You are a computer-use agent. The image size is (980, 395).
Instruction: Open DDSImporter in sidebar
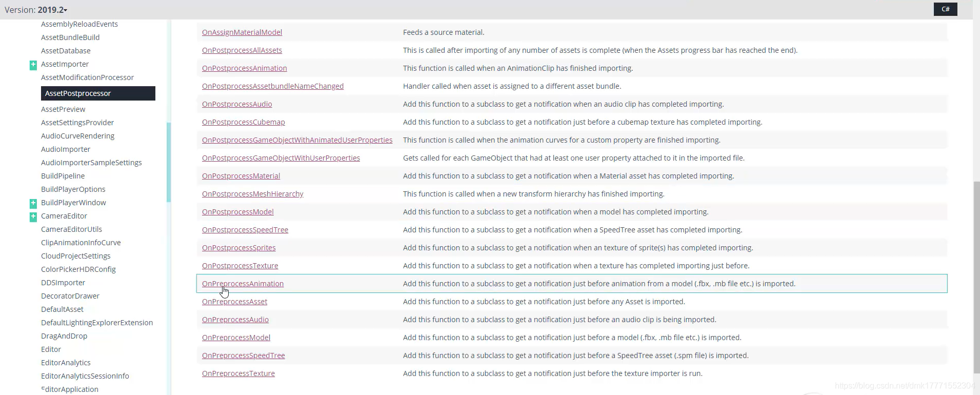coord(63,283)
